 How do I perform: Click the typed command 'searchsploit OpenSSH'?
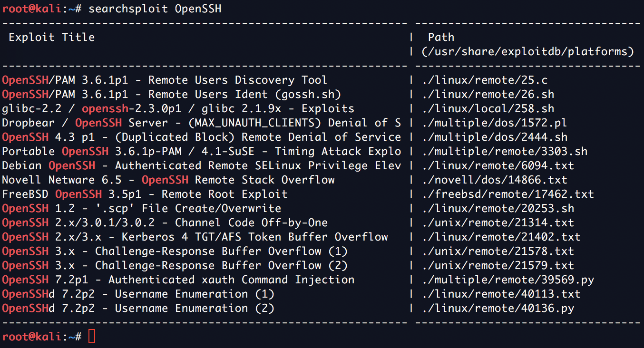[155, 9]
